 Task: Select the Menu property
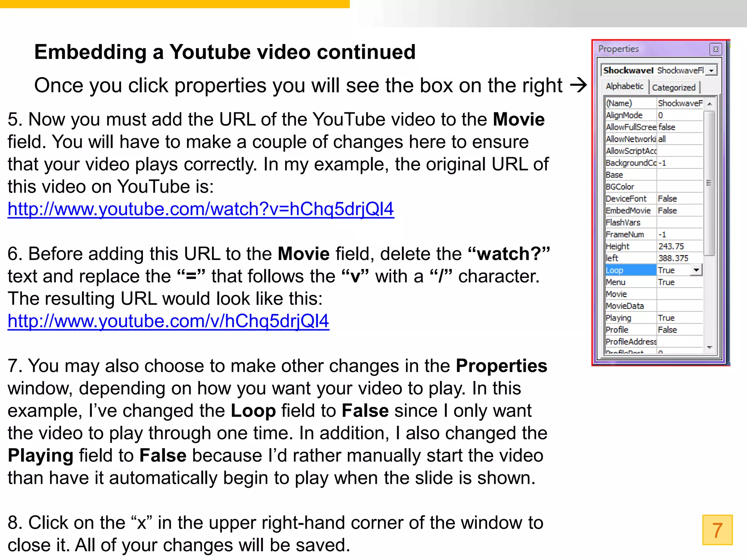coord(631,282)
